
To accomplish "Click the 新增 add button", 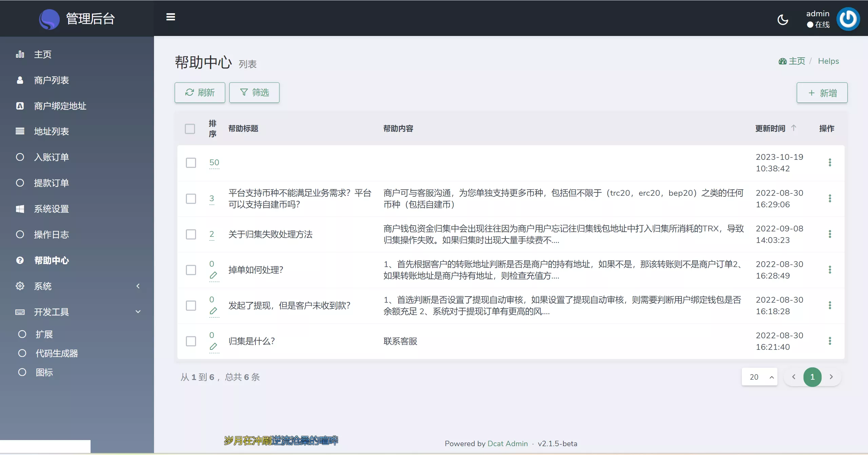I will point(822,93).
